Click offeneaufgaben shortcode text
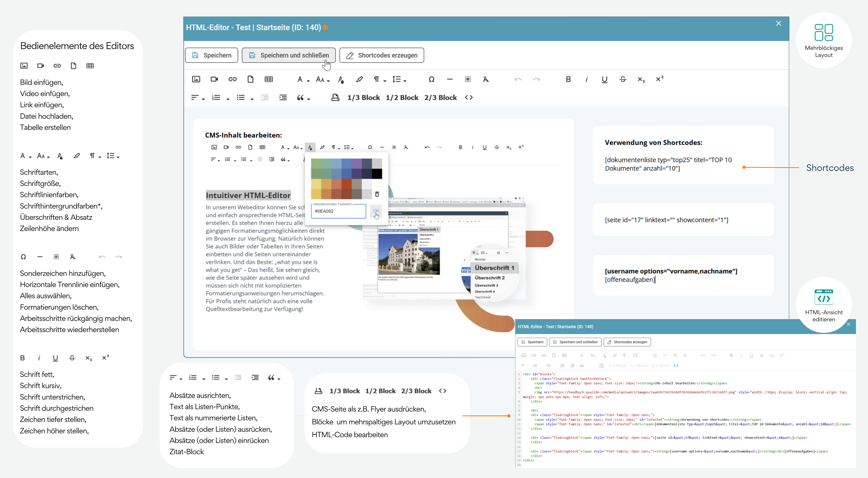This screenshot has height=478, width=868. click(630, 280)
